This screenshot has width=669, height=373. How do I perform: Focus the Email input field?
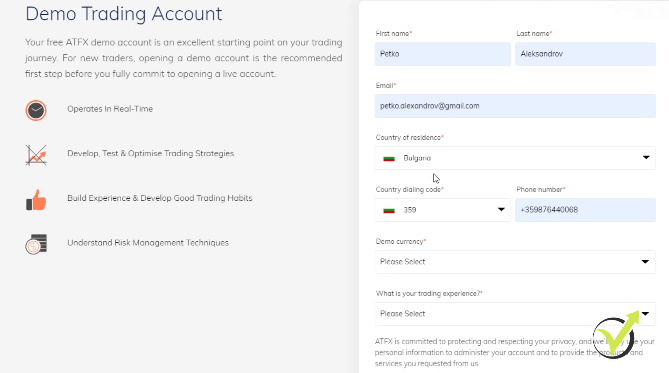coord(515,106)
